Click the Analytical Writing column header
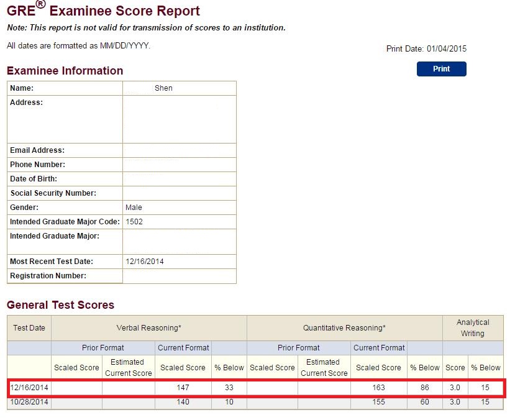 [x=473, y=327]
